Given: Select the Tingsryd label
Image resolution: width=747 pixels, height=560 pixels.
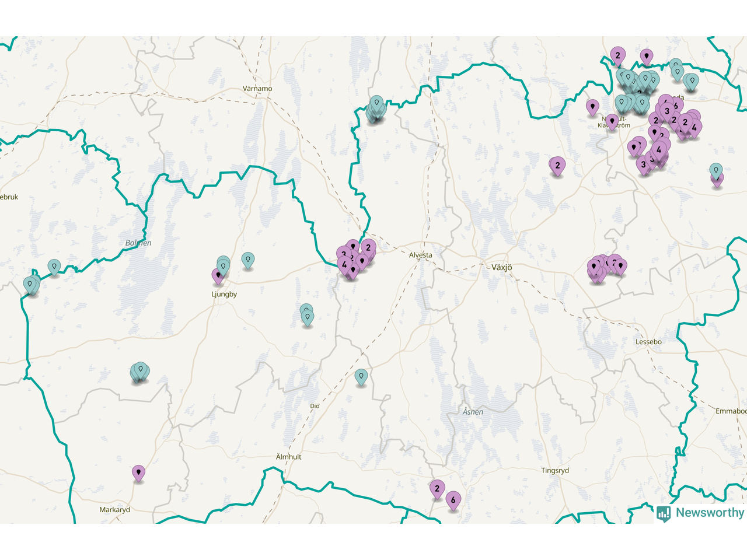Looking at the screenshot, I should [555, 471].
